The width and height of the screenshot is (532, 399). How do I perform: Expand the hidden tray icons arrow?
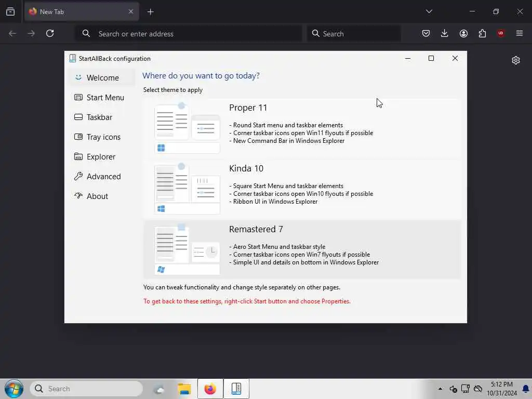point(440,389)
